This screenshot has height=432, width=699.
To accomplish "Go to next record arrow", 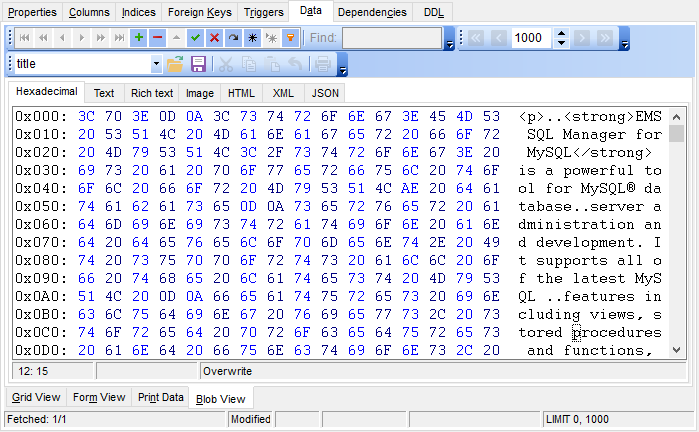I will coord(82,38).
